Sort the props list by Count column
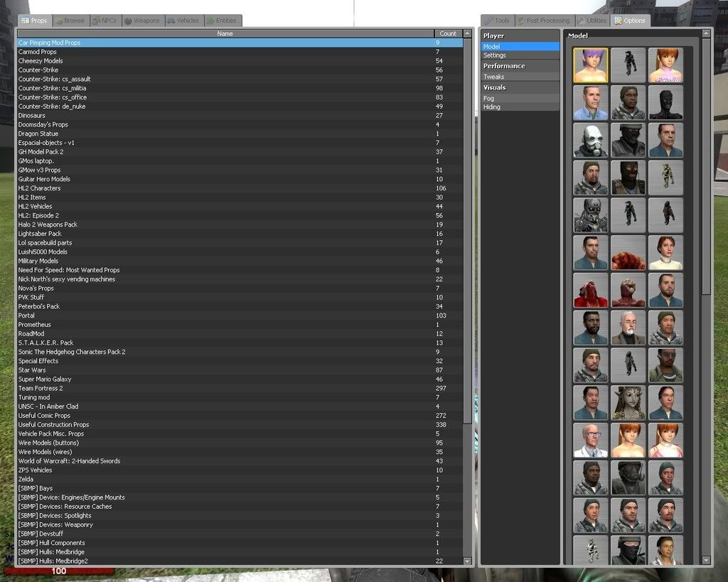This screenshot has height=582, width=728. [x=448, y=33]
